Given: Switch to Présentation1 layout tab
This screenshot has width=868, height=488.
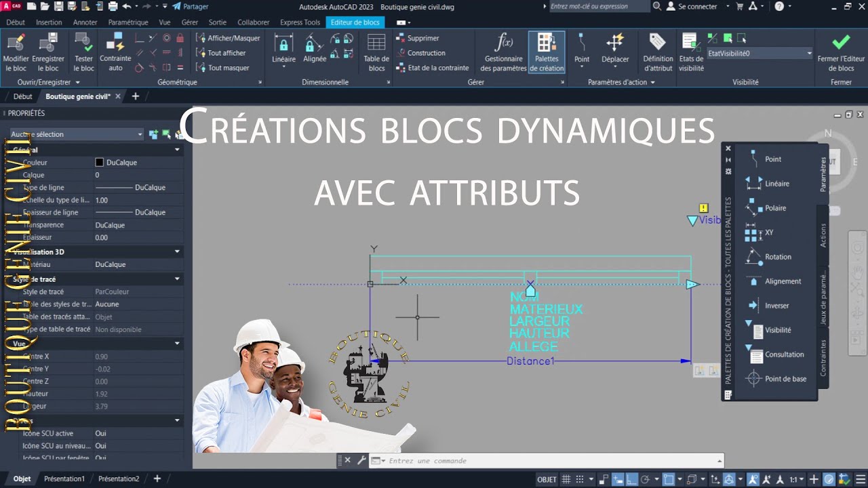Looking at the screenshot, I should click(64, 479).
